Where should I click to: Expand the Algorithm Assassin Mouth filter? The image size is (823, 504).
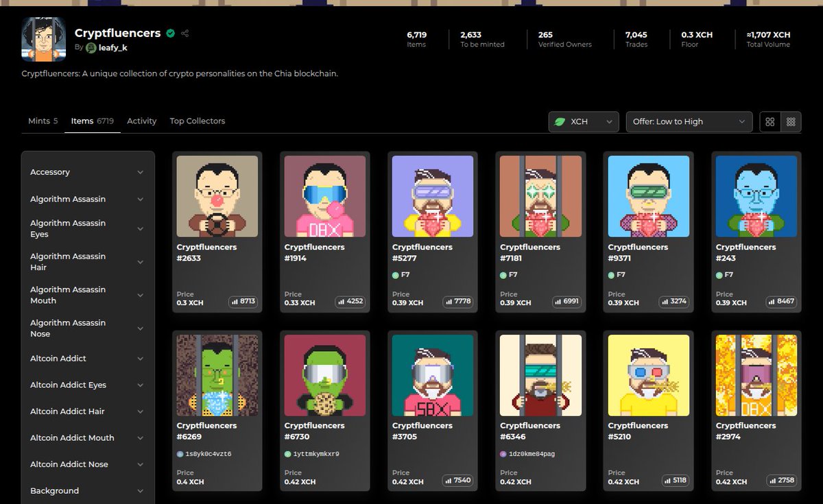(88, 295)
